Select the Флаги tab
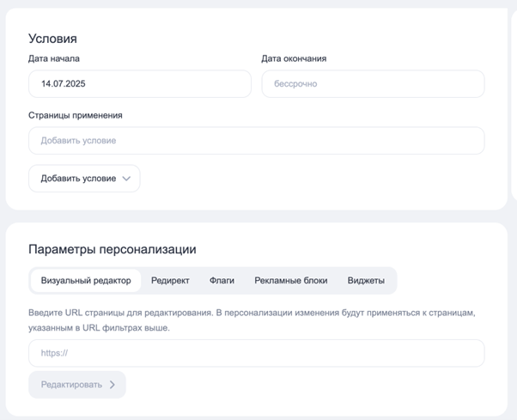This screenshot has width=517, height=420. click(222, 281)
